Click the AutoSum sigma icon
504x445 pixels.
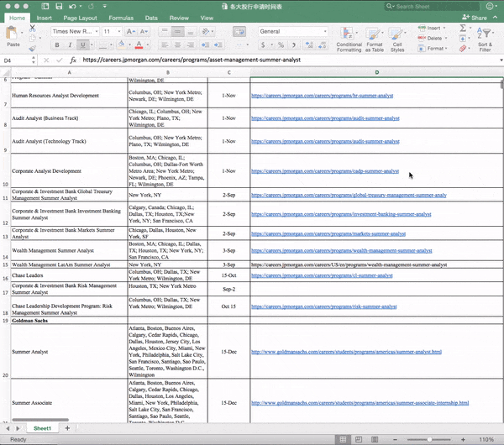(463, 28)
